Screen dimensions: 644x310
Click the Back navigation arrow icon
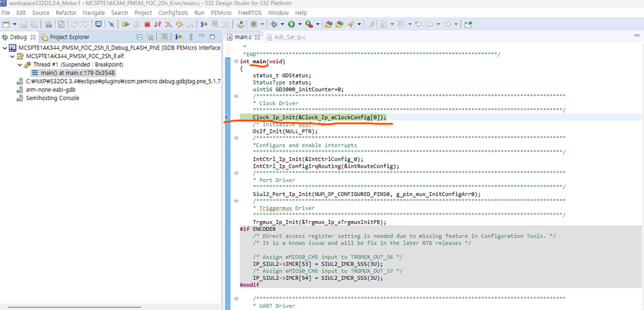click(429, 24)
